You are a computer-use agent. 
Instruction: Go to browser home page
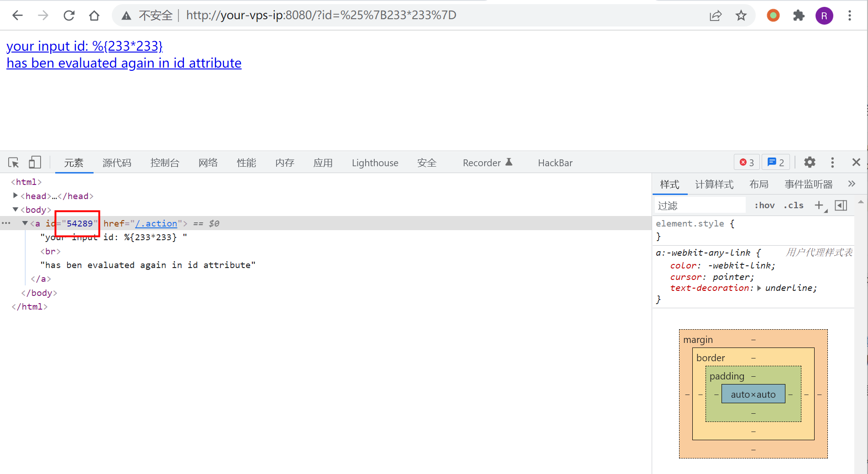coord(94,16)
